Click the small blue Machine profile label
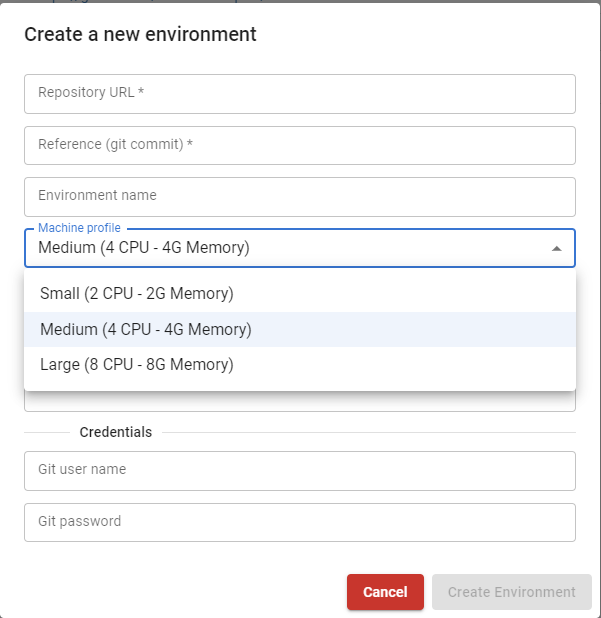This screenshot has height=618, width=601. (x=79, y=229)
